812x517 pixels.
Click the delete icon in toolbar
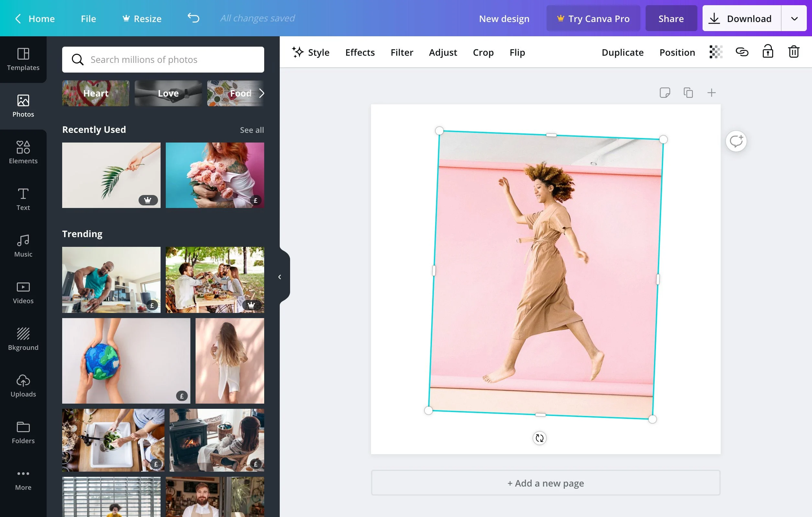tap(794, 52)
